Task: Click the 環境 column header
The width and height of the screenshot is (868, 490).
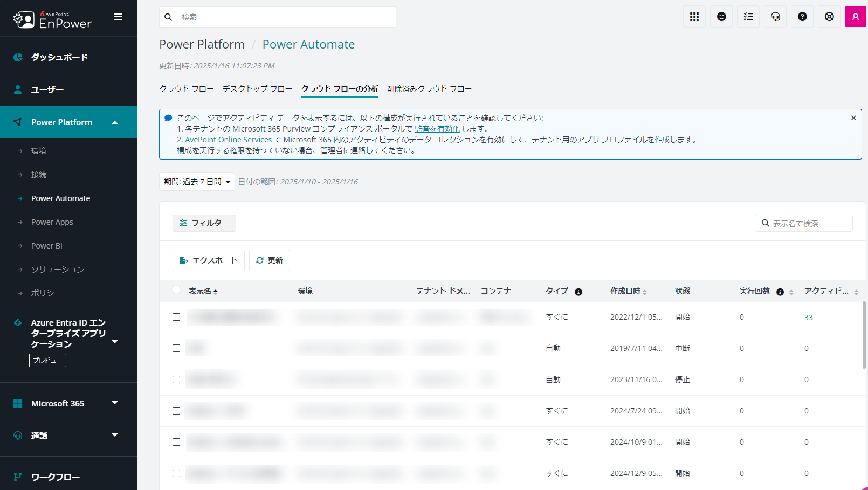Action: point(305,291)
